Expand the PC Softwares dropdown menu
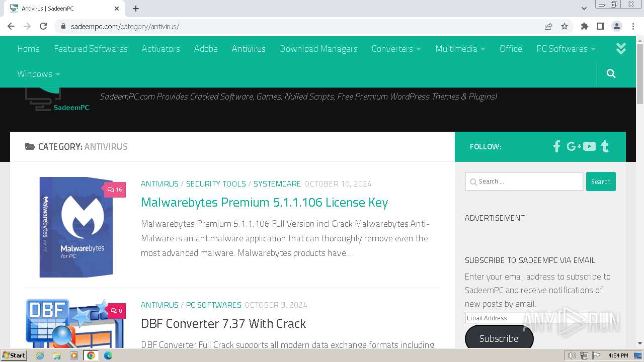644x362 pixels. pos(566,49)
